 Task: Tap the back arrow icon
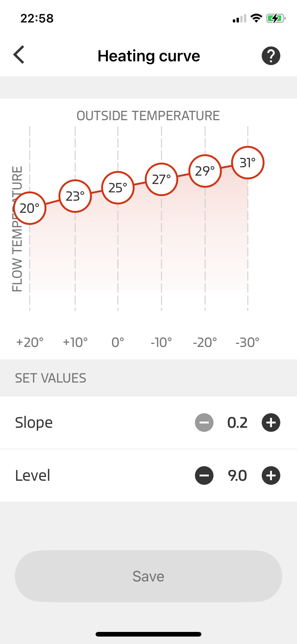point(19,55)
